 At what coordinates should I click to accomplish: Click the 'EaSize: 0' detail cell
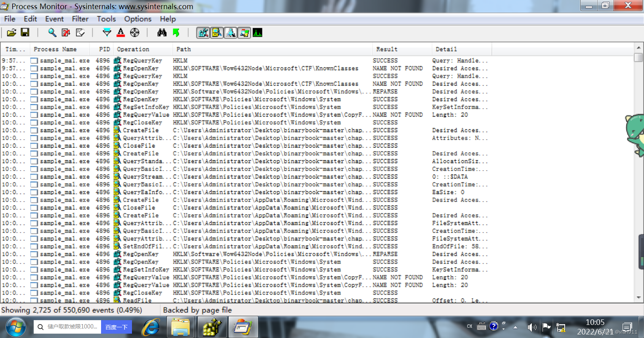(448, 192)
